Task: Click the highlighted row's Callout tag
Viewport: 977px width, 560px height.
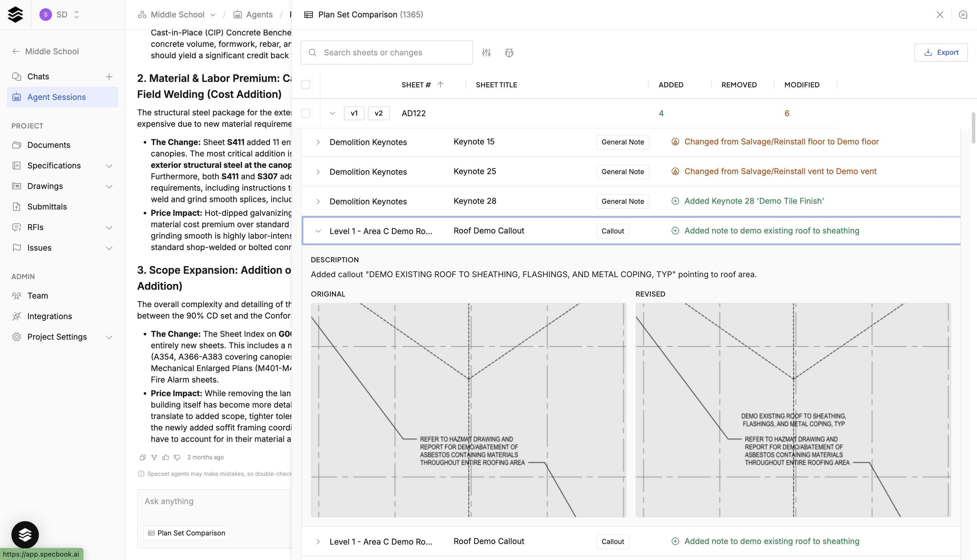Action: point(612,231)
